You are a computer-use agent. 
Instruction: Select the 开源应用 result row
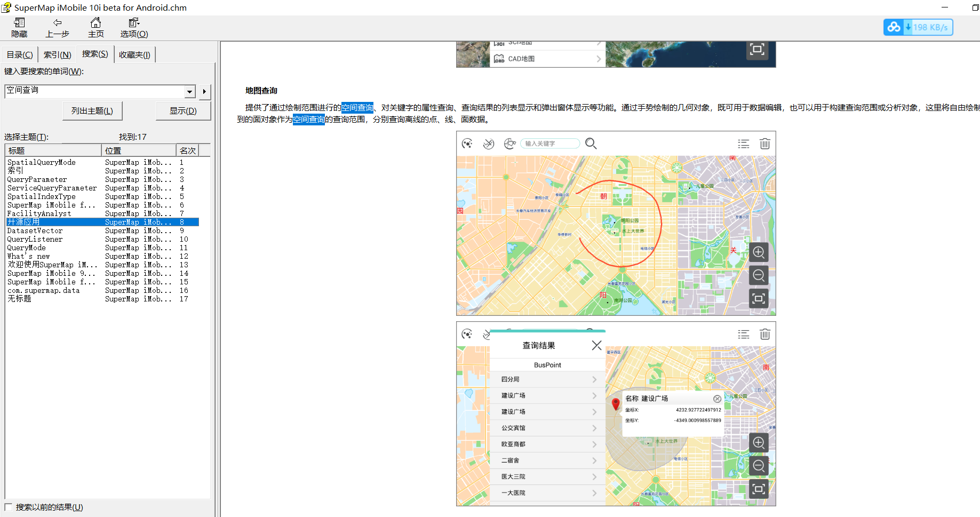click(x=102, y=222)
